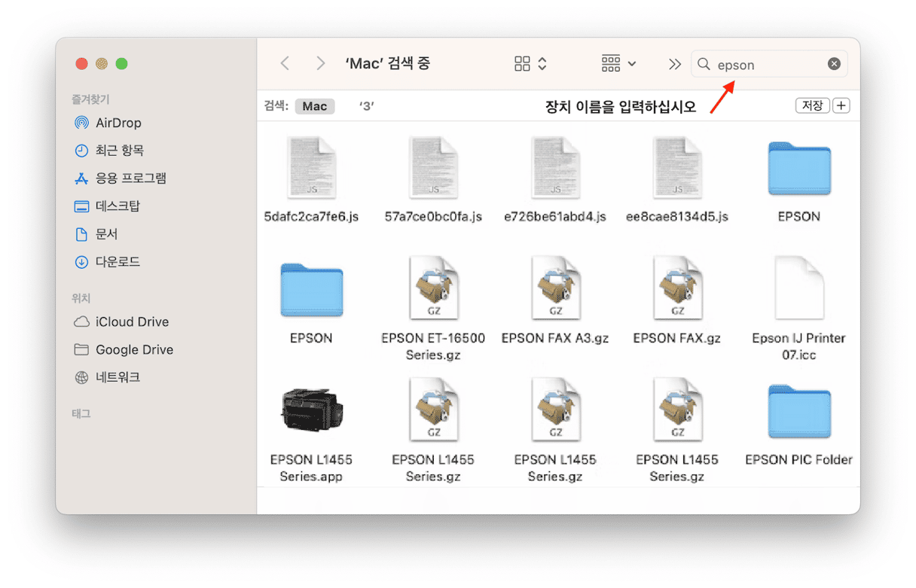
Task: Add a search criterion with the plus button
Action: pos(841,105)
